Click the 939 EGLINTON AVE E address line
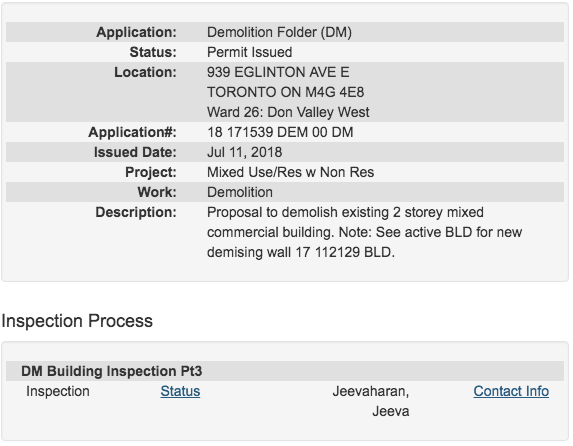This screenshot has width=573, height=446. click(278, 72)
